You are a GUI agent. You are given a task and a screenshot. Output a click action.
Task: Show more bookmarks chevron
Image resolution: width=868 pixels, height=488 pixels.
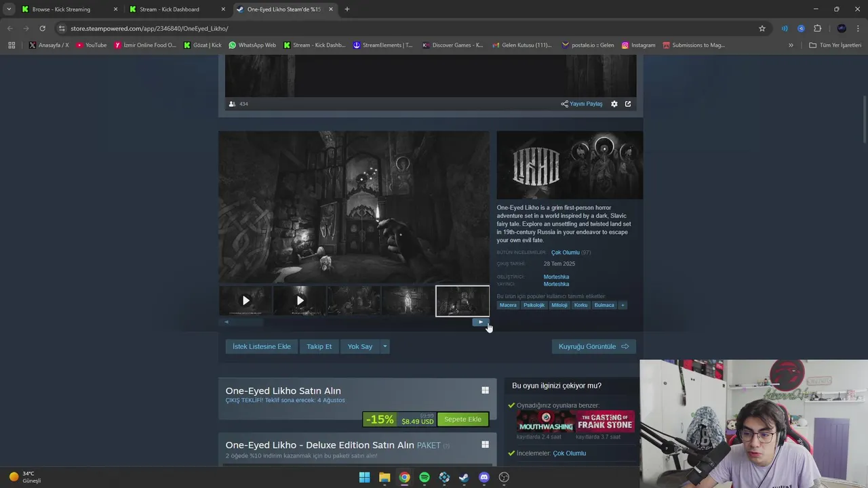(x=791, y=45)
